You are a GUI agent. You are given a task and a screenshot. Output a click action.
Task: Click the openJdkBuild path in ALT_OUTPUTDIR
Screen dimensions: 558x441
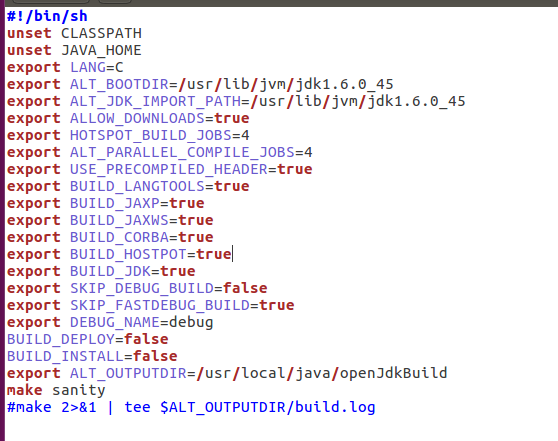[394, 373]
